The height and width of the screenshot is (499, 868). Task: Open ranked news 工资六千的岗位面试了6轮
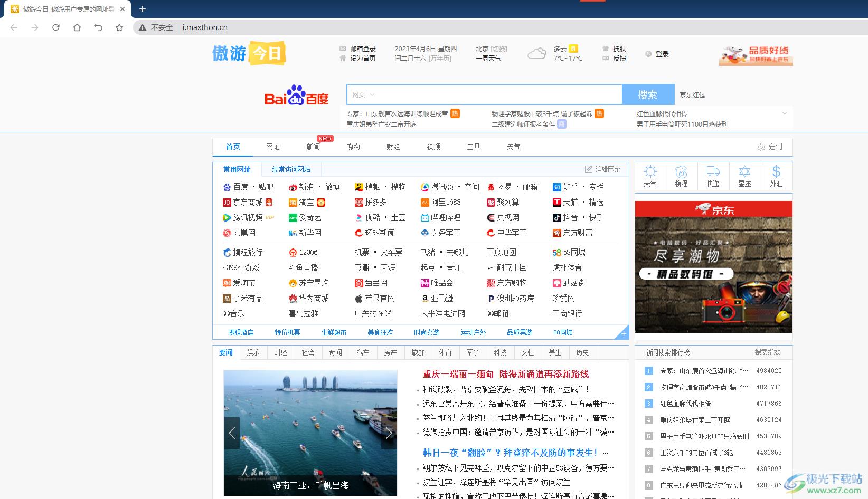(x=696, y=453)
